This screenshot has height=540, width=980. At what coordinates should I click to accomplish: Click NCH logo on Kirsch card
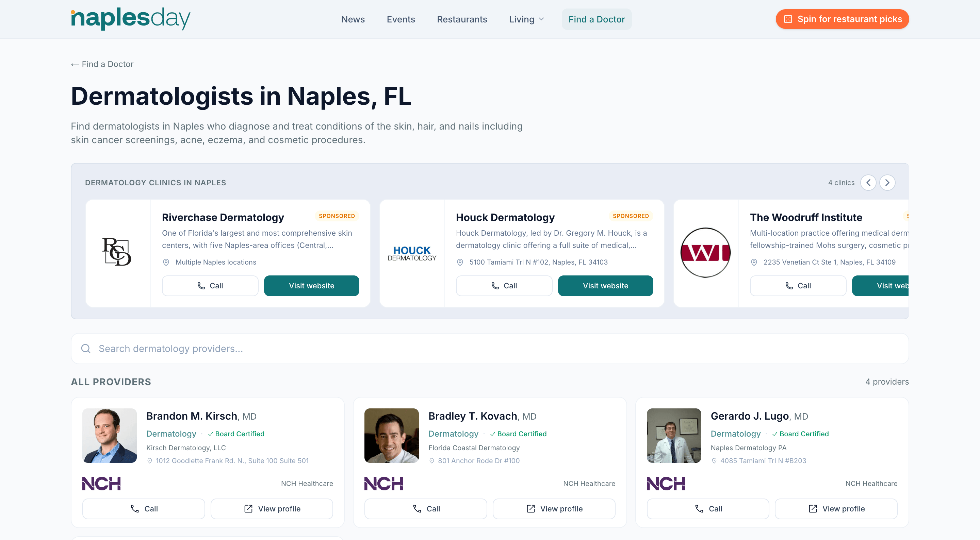coord(102,484)
